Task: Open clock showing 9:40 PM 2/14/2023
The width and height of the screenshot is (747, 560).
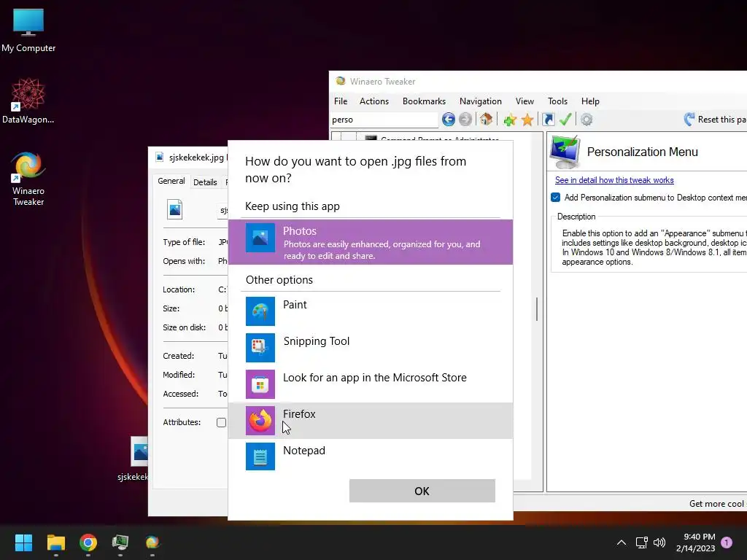Action: pyautogui.click(x=695, y=542)
